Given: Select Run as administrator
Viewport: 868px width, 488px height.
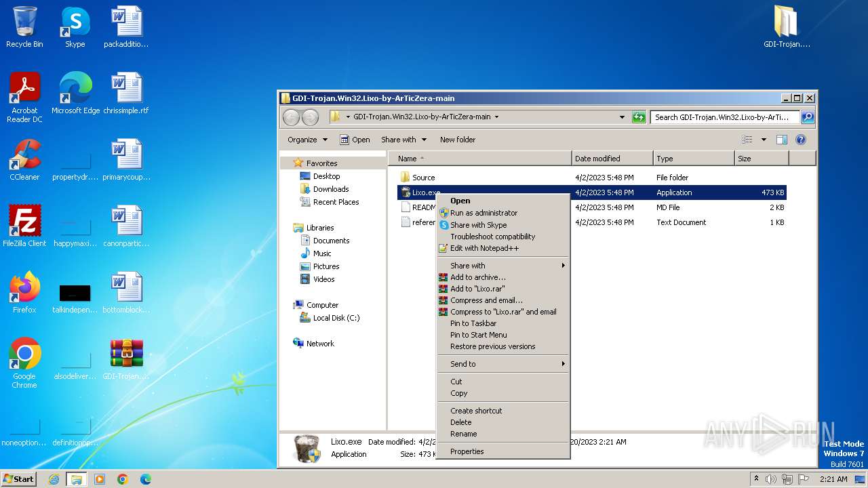Looking at the screenshot, I should pos(502,213).
